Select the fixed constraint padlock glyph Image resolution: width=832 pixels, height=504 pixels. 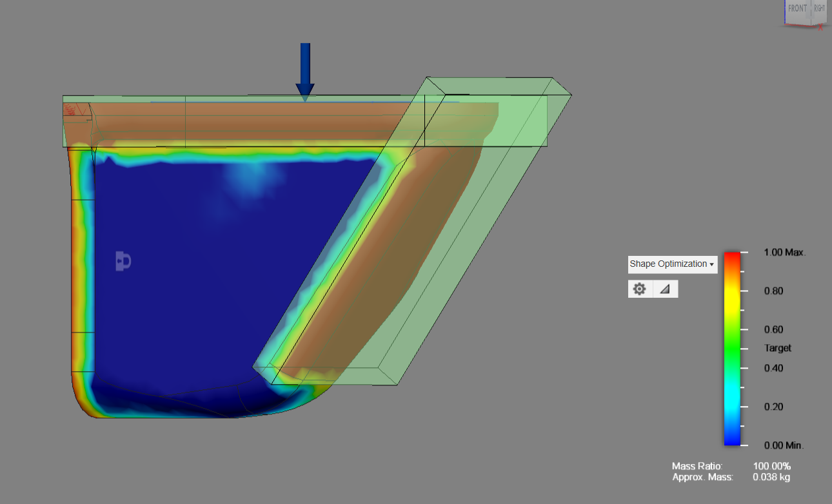pos(123,261)
